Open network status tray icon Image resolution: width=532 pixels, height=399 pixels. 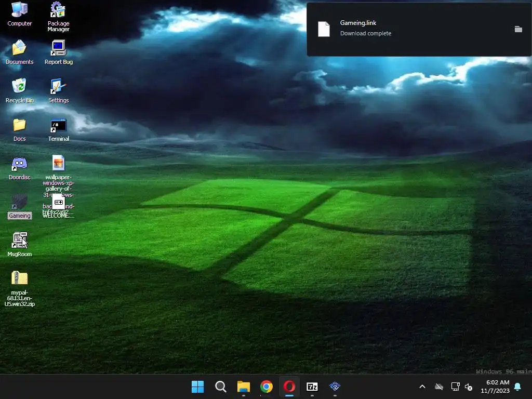tap(455, 387)
